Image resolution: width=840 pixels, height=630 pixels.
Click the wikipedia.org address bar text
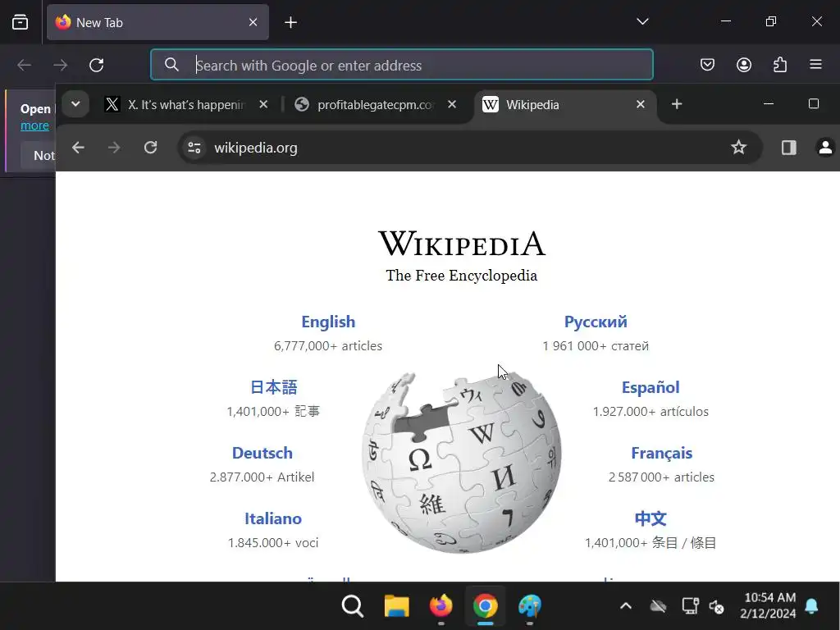[x=256, y=148]
